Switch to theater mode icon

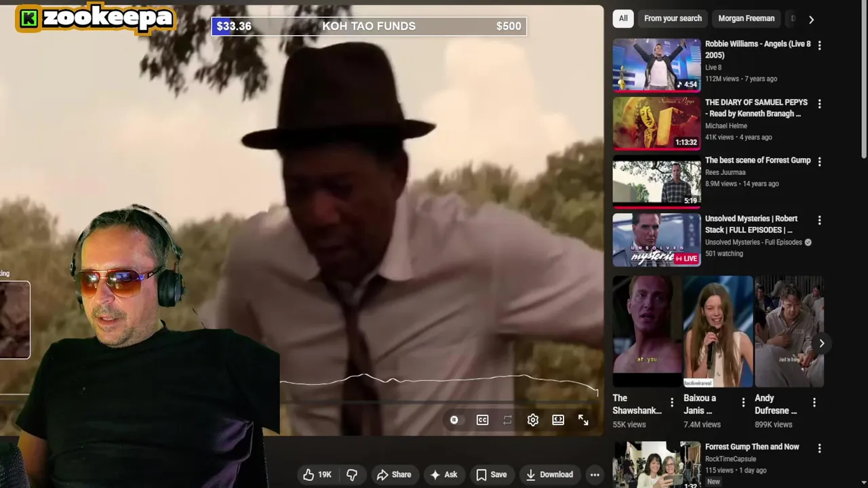[558, 420]
